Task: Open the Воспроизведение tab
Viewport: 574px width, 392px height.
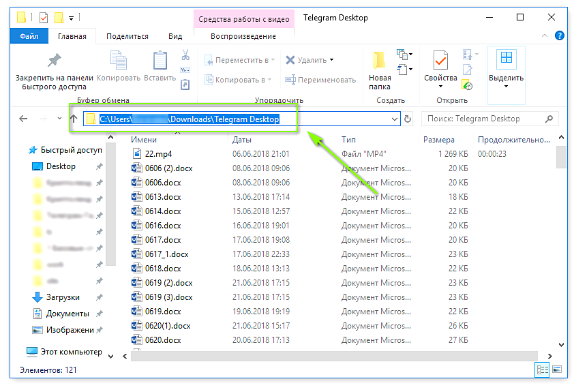Action: click(x=243, y=36)
